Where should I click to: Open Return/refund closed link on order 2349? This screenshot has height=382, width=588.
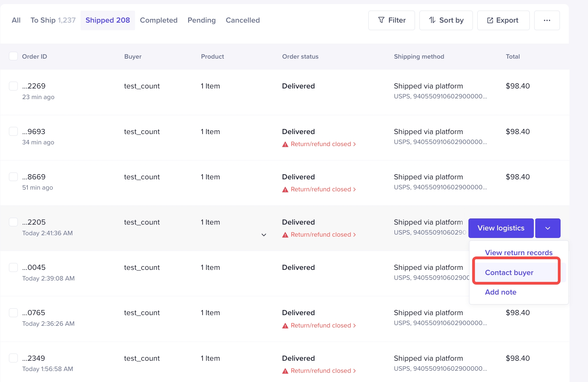tap(323, 371)
